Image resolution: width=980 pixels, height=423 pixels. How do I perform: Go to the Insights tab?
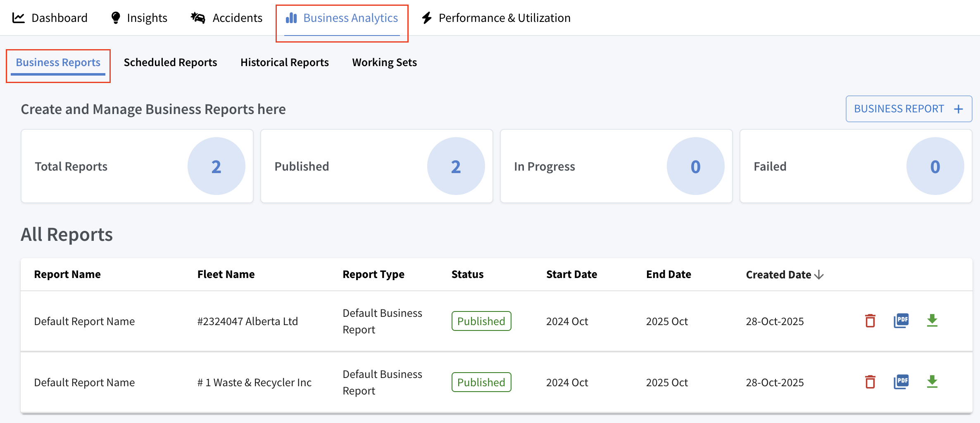(x=139, y=18)
